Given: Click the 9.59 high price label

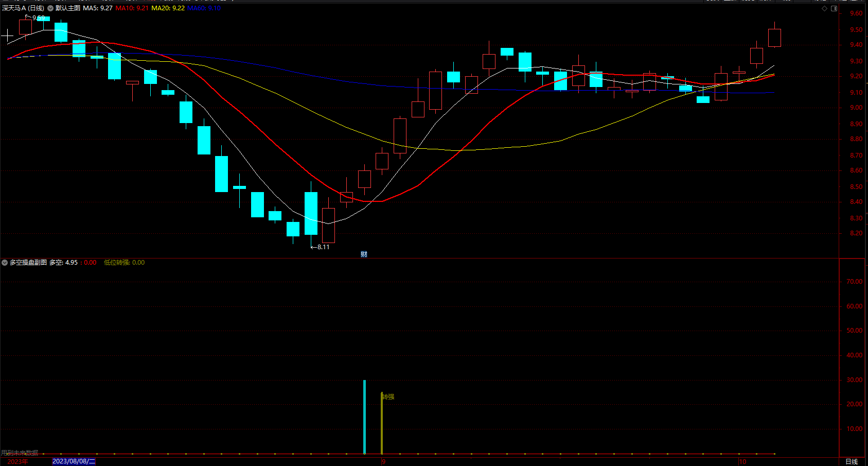Looking at the screenshot, I should tap(39, 18).
